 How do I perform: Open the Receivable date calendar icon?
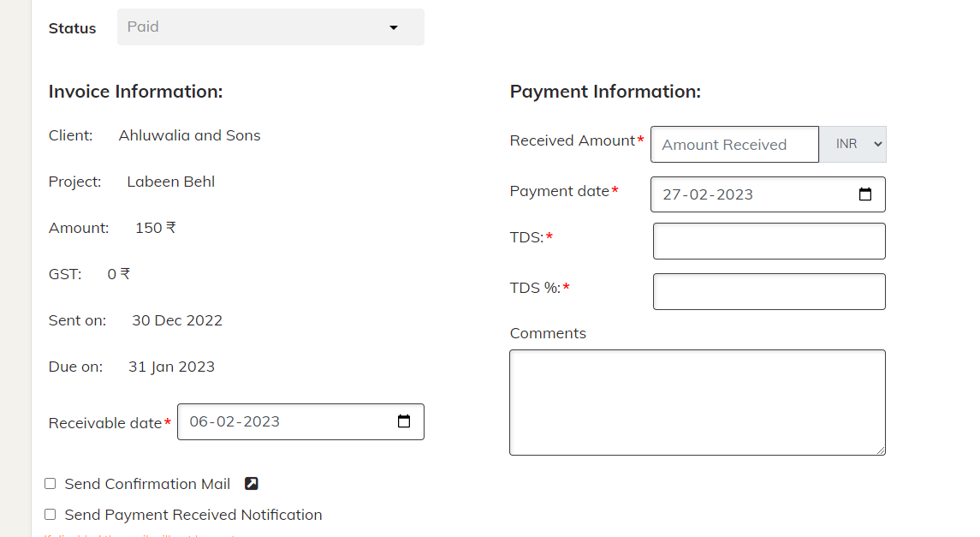(404, 421)
